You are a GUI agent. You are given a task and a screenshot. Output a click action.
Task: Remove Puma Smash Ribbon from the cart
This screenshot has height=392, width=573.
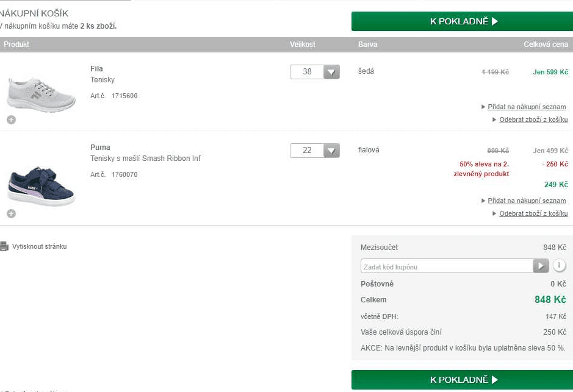(x=533, y=213)
